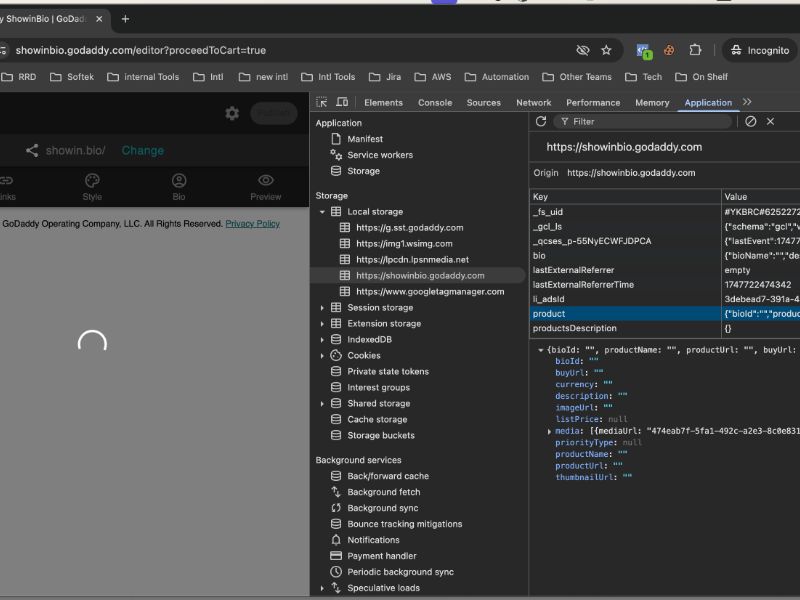This screenshot has height=600, width=800.
Task: Open Cache storage
Action: pyautogui.click(x=377, y=419)
